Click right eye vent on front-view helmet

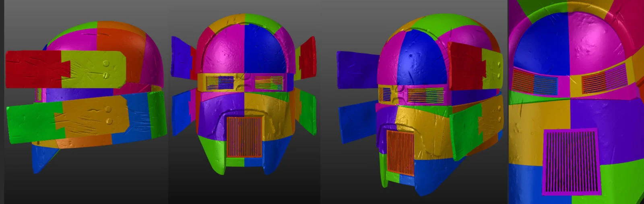269,83
